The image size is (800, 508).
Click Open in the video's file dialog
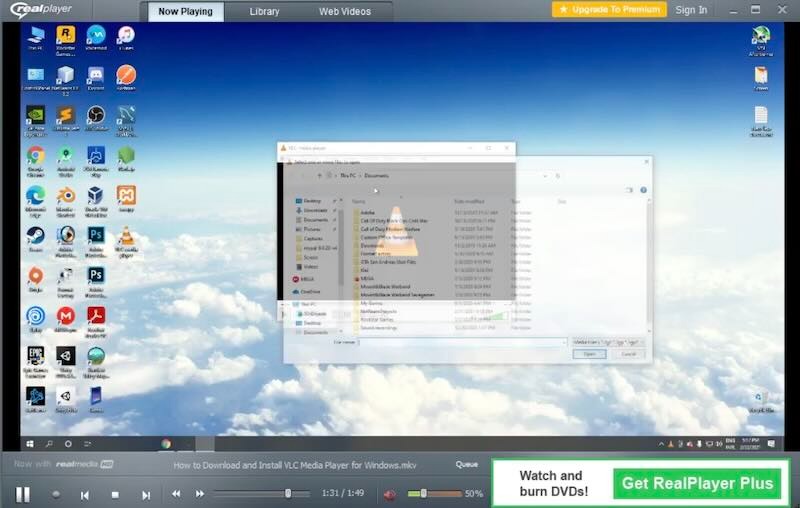pyautogui.click(x=589, y=354)
